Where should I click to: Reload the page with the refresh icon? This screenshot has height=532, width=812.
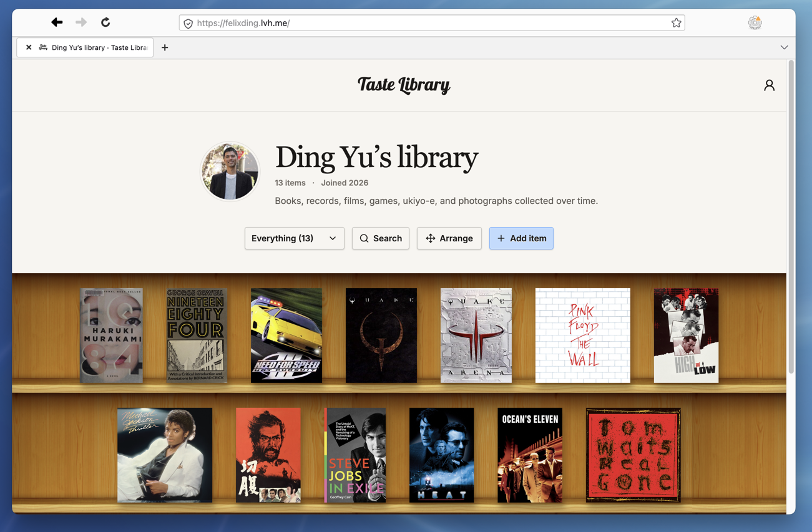pyautogui.click(x=105, y=22)
